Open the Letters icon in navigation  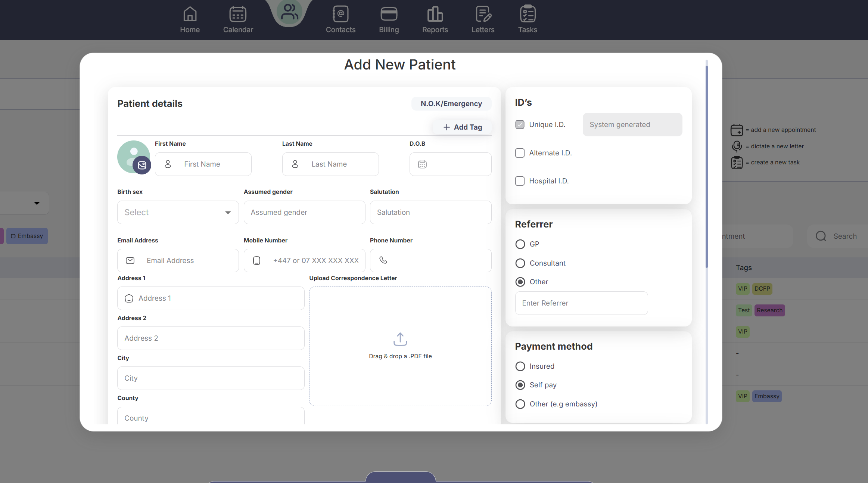pos(483,15)
